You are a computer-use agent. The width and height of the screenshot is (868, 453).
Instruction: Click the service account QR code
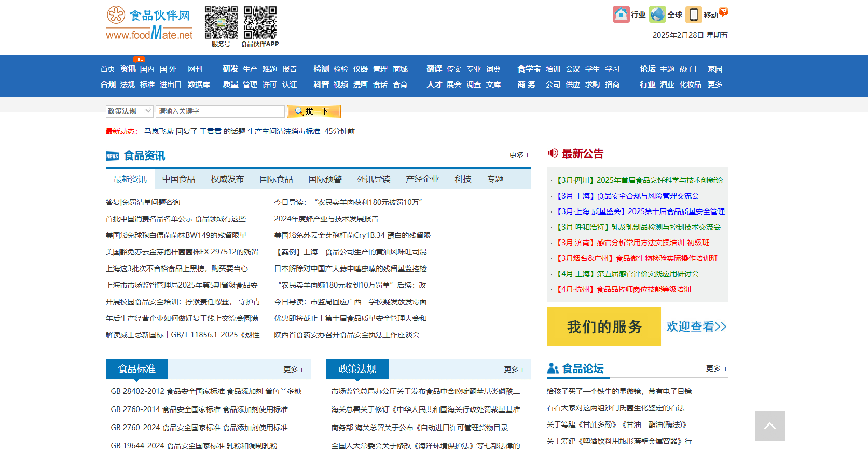click(221, 23)
